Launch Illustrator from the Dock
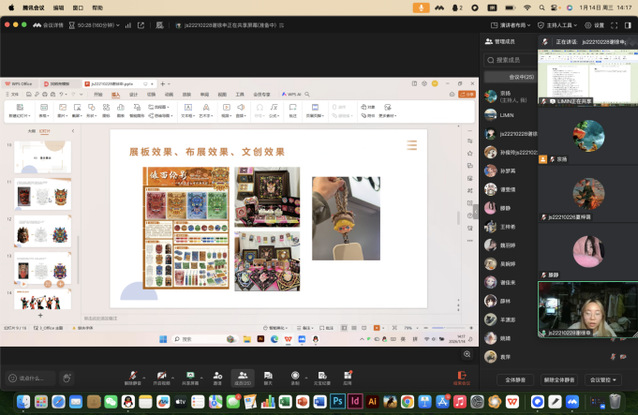This screenshot has width=638, height=415. (x=372, y=401)
